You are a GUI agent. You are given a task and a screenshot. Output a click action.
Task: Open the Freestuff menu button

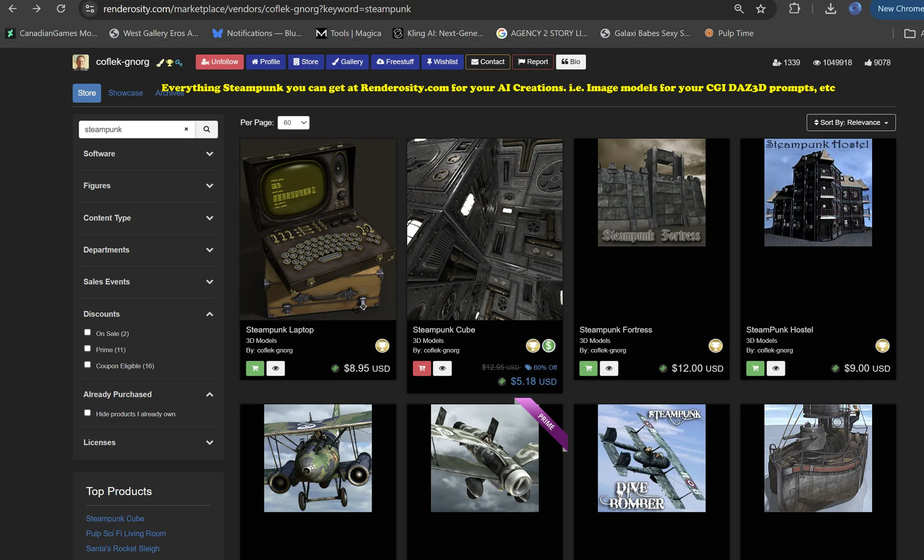[395, 62]
